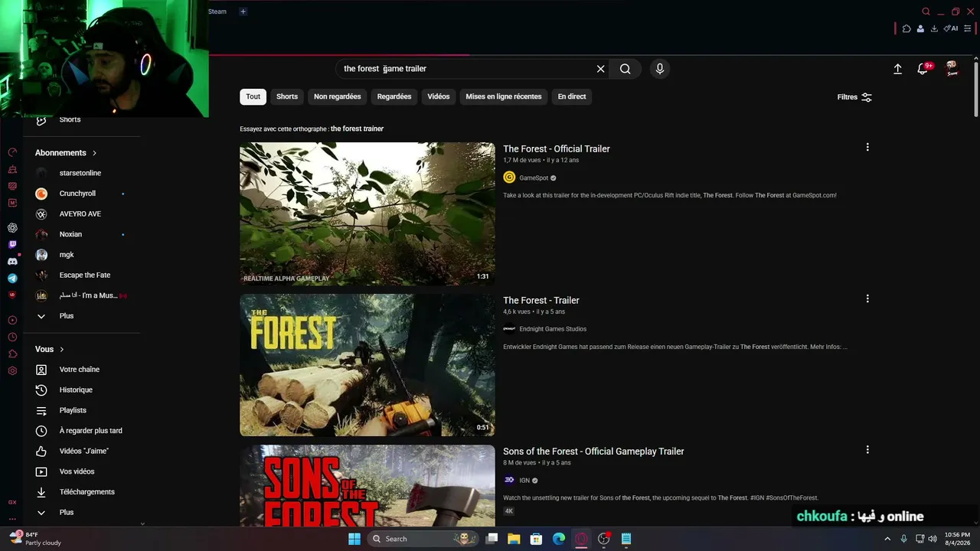Open the YouTube account avatar menu
This screenshot has height=551, width=980.
952,69
